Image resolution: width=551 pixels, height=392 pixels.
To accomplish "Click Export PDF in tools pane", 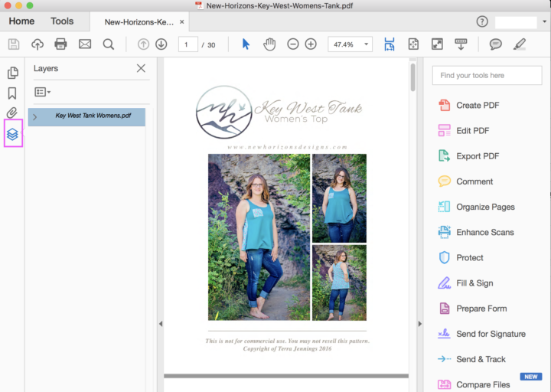I will (477, 156).
